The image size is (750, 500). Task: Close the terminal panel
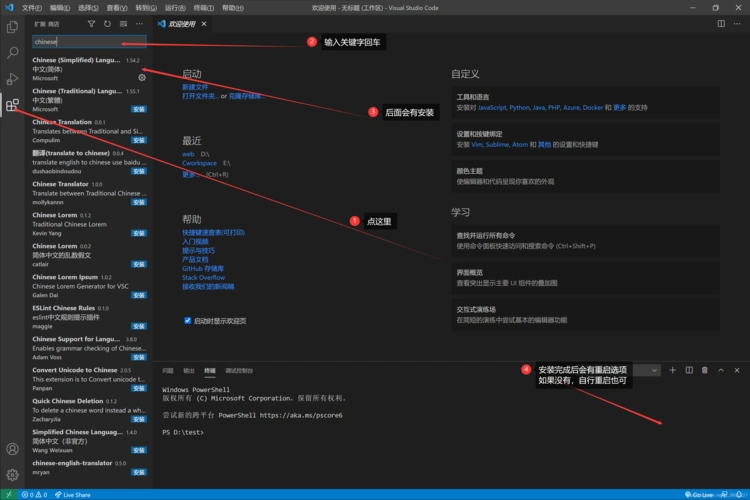737,370
